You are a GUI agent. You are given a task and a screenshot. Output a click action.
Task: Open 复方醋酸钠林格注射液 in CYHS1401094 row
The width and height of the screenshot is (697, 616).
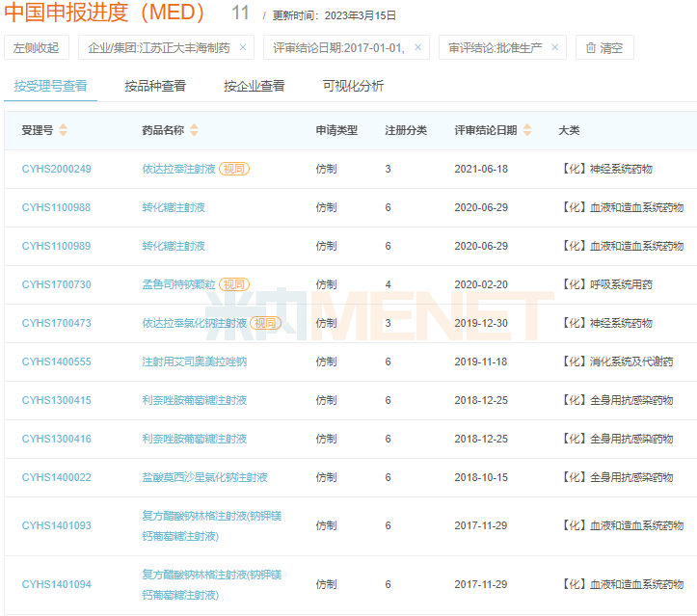pos(211,585)
